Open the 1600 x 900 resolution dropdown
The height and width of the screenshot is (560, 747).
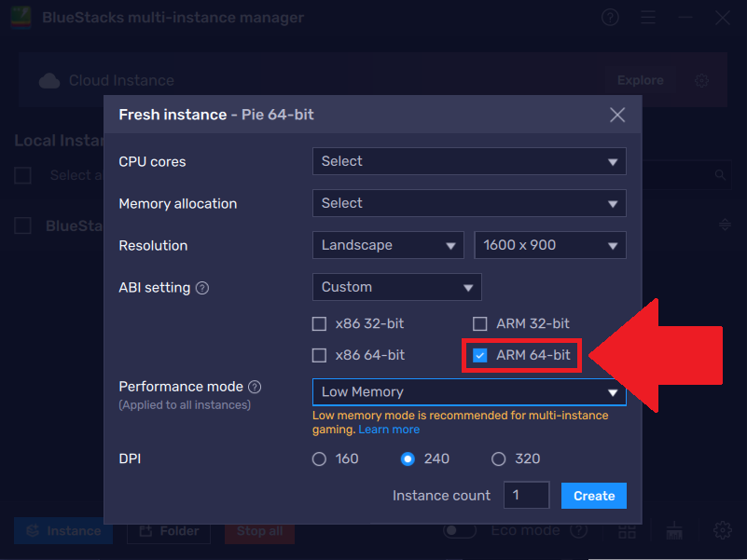tap(550, 245)
